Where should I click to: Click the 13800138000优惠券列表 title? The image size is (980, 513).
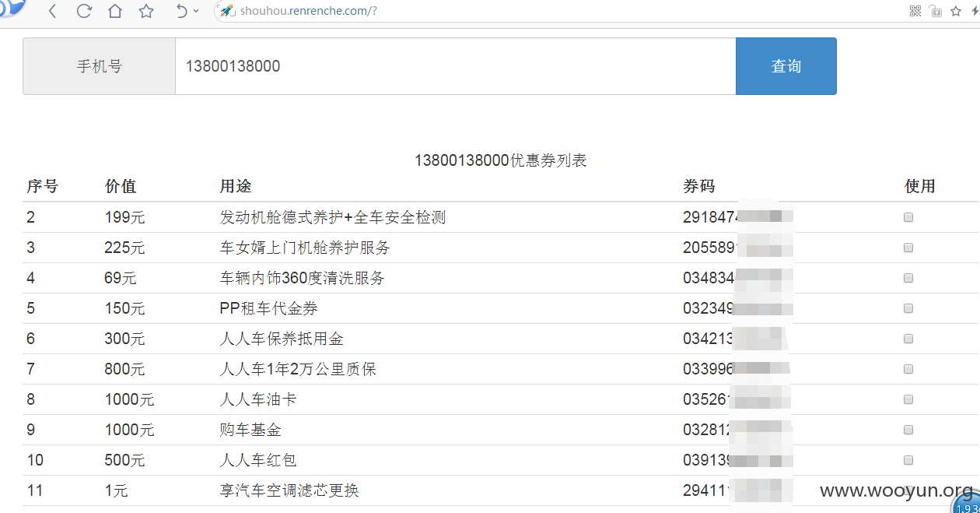coord(500,160)
